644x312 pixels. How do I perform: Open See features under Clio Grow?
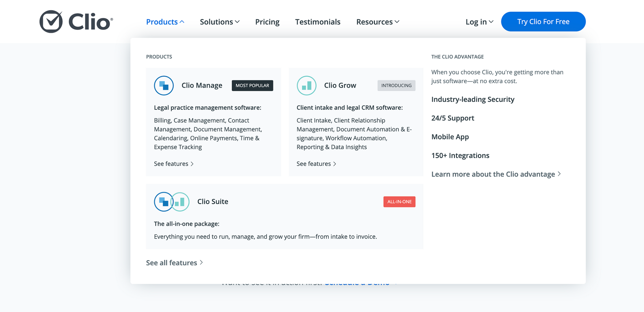pyautogui.click(x=316, y=164)
